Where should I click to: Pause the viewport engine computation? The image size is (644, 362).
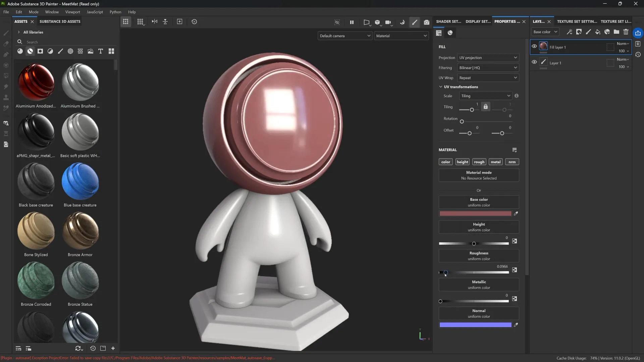[x=352, y=22]
